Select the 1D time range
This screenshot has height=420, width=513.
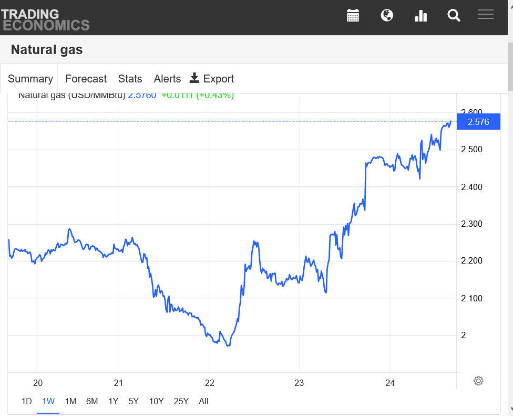pos(26,402)
